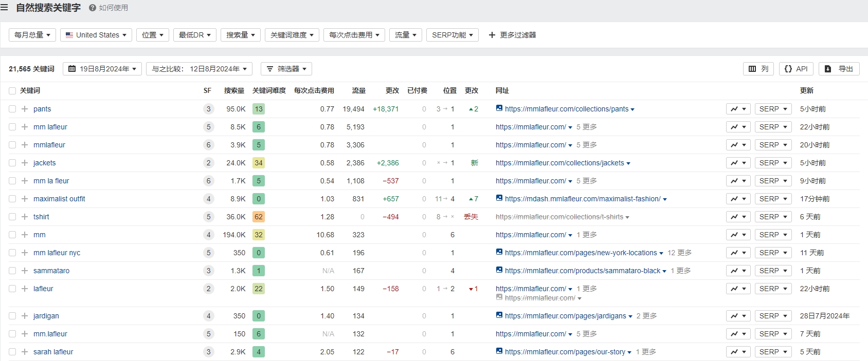Click the API button
Screen dimensions: 868x361
click(x=796, y=69)
